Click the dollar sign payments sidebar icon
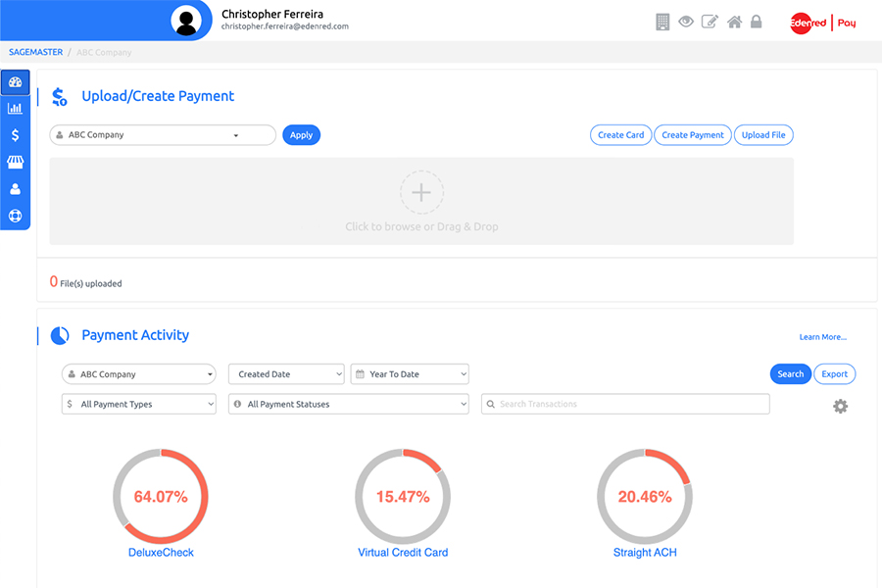 pos(15,135)
